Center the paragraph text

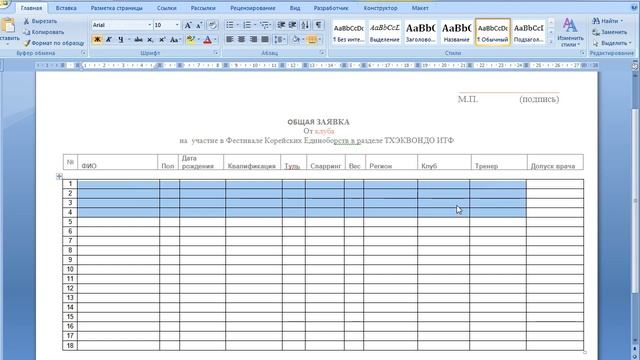242,40
